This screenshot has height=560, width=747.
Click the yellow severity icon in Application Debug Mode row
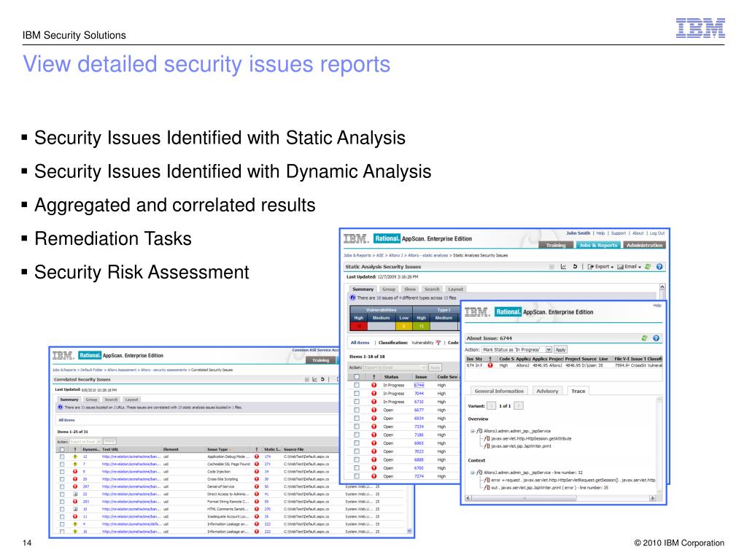75,456
